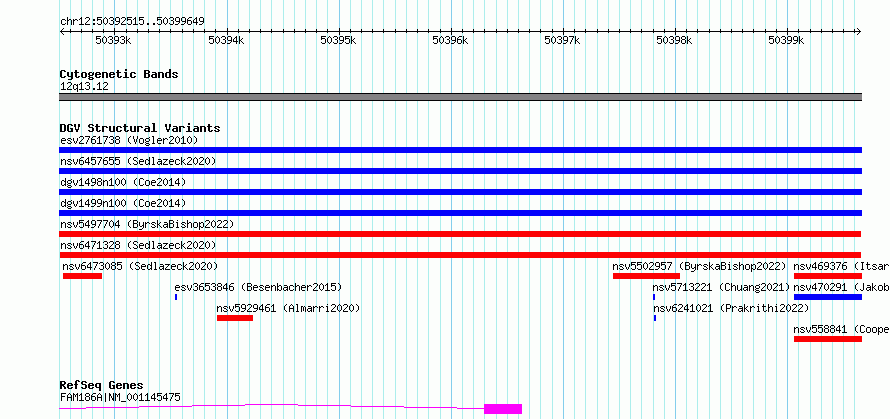Click the 50397k ruler tick label

click(562, 40)
